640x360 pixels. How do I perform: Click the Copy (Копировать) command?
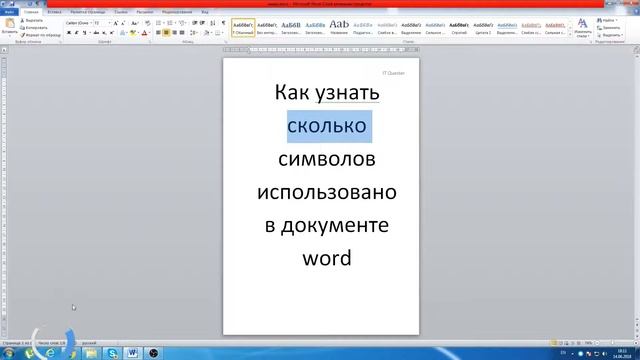pyautogui.click(x=34, y=28)
